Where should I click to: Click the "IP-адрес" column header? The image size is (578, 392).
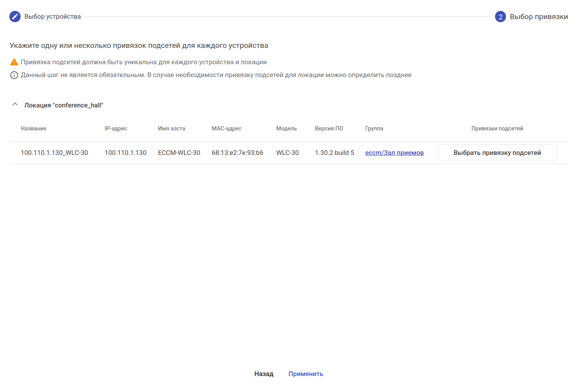point(116,129)
